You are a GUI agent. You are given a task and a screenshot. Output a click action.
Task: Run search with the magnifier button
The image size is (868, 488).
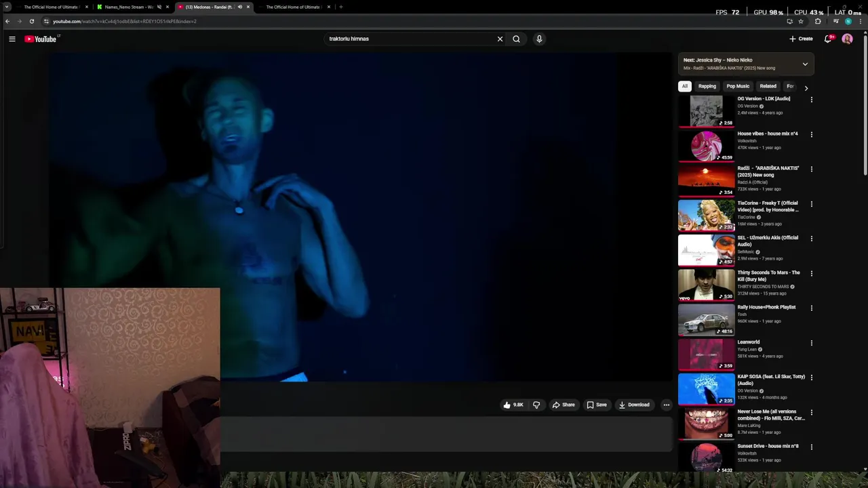point(516,39)
